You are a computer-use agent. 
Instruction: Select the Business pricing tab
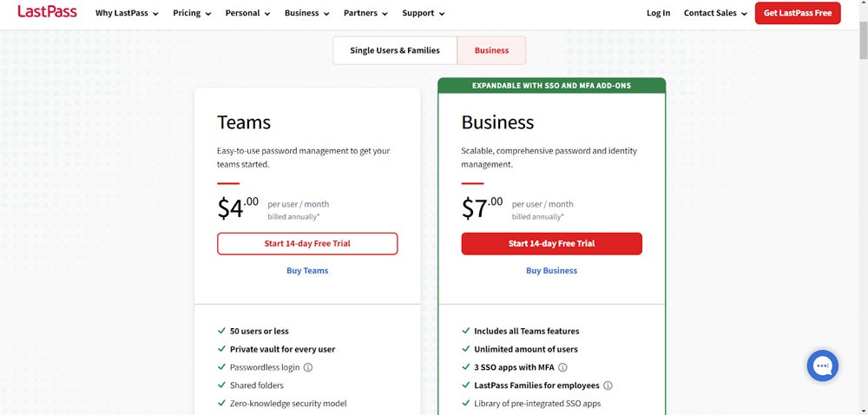[x=491, y=50]
